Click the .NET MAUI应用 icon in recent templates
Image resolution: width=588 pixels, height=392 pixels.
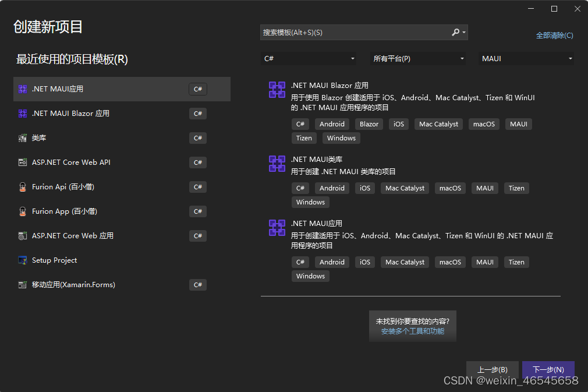tap(23, 89)
